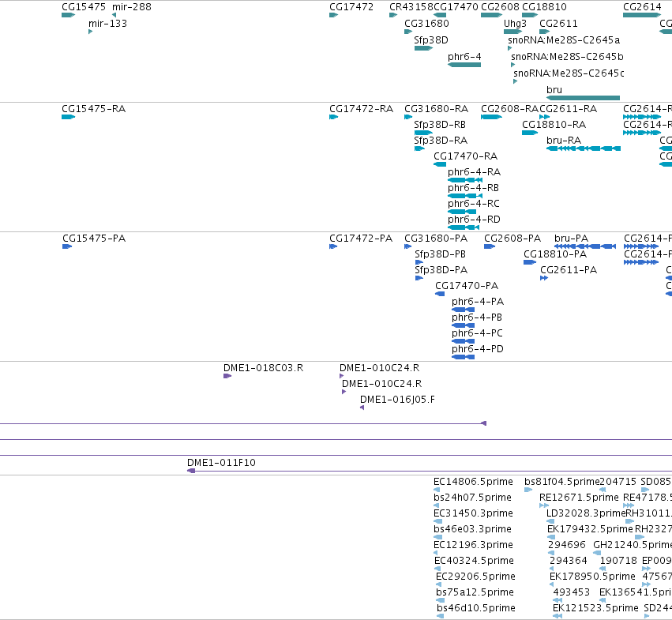Click snoRNA:Me28S-C2645b label
This screenshot has height=620, width=672.
pos(567,57)
